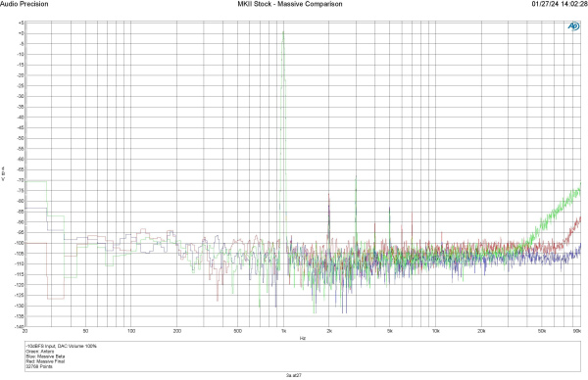Click the '20' label at frequency axis start
This screenshot has width=588, height=380.
click(x=25, y=331)
